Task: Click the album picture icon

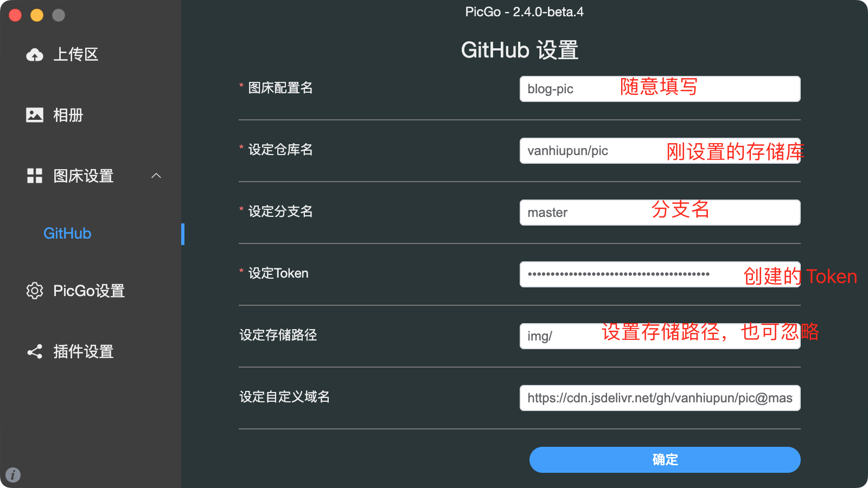Action: pos(35,115)
